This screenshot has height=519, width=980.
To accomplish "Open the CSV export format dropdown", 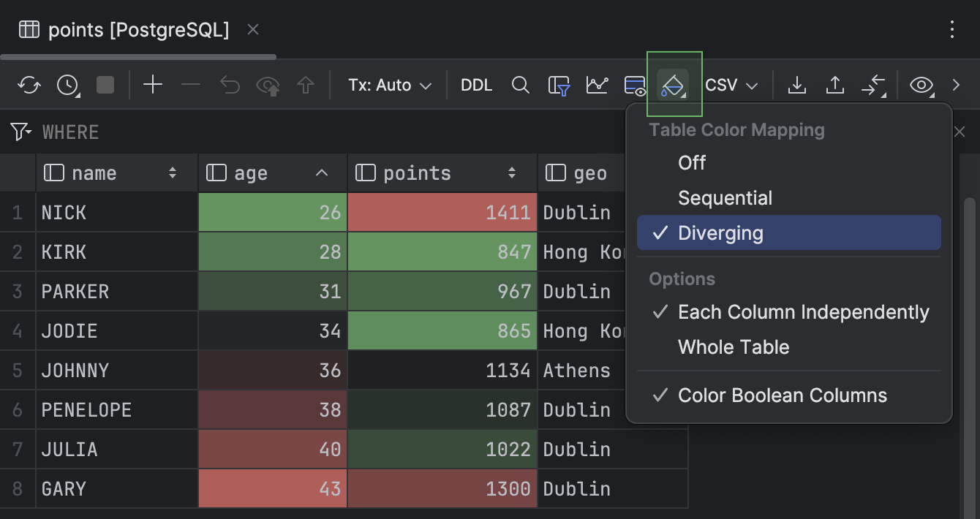I will click(x=730, y=85).
